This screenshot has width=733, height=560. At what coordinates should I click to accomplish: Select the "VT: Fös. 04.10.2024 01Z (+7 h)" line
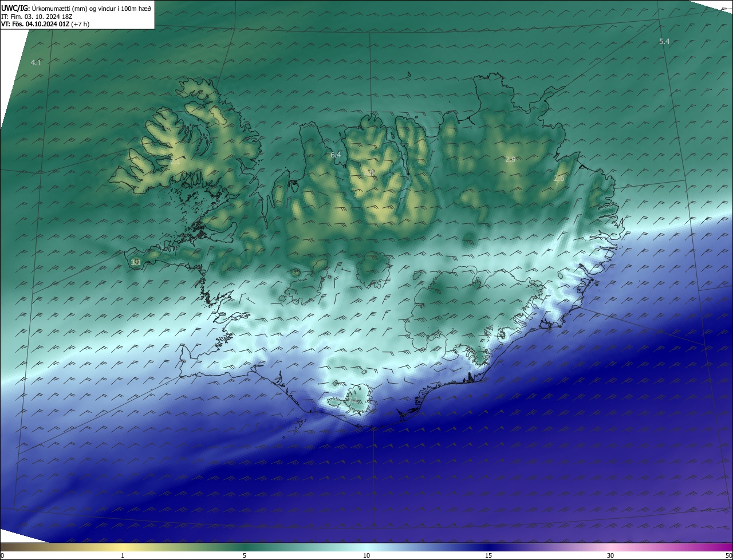pyautogui.click(x=45, y=24)
